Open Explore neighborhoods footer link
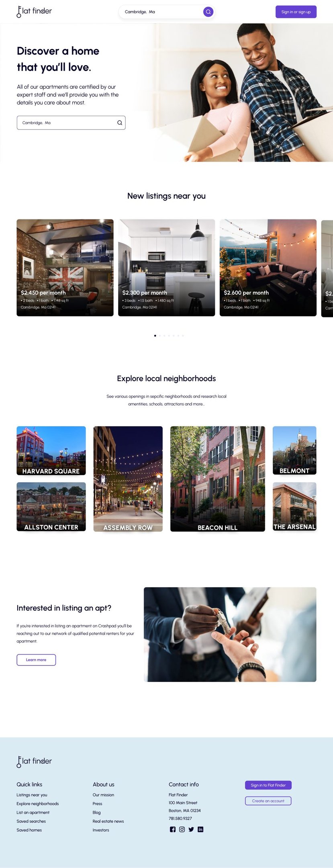333x868 pixels. [38, 804]
